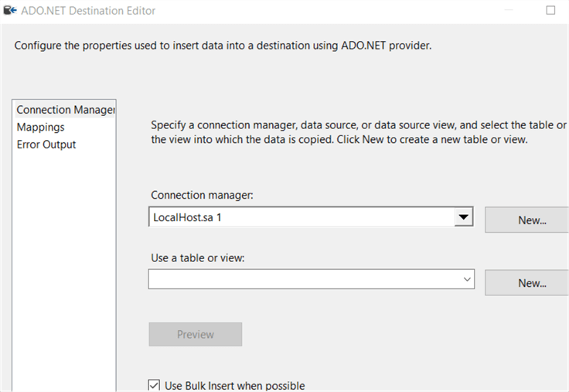569x392 pixels.
Task: Toggle the Use Bulk Insert checkbox
Action: (x=154, y=385)
